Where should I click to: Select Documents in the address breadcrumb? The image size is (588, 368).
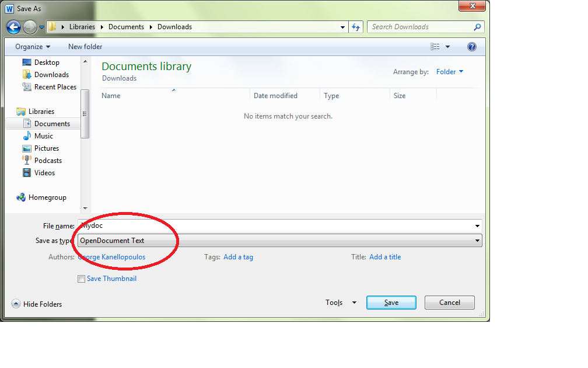coord(126,27)
